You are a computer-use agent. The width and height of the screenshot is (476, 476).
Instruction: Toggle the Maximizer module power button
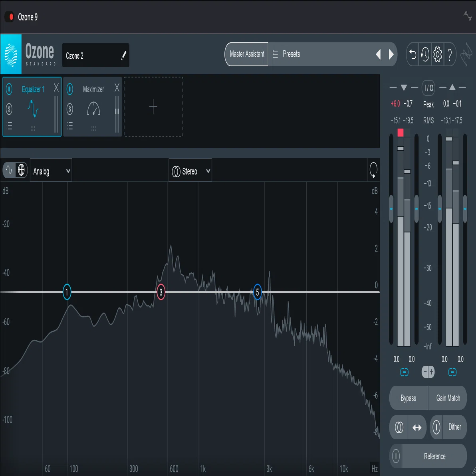pyautogui.click(x=70, y=89)
